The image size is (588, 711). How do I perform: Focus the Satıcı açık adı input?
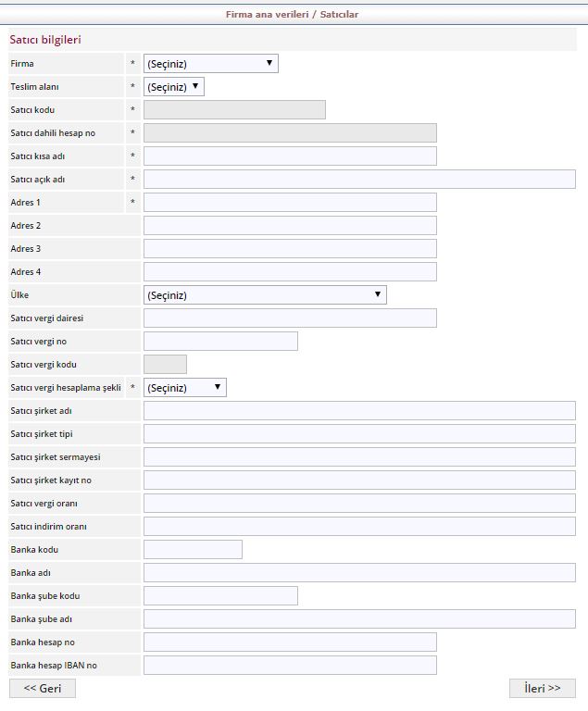click(x=359, y=180)
